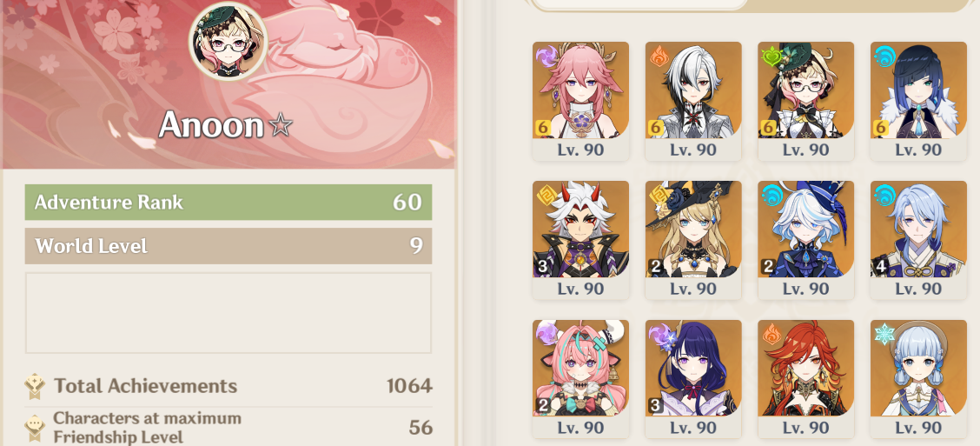Click the maximum Friendship Level icon

(x=35, y=428)
